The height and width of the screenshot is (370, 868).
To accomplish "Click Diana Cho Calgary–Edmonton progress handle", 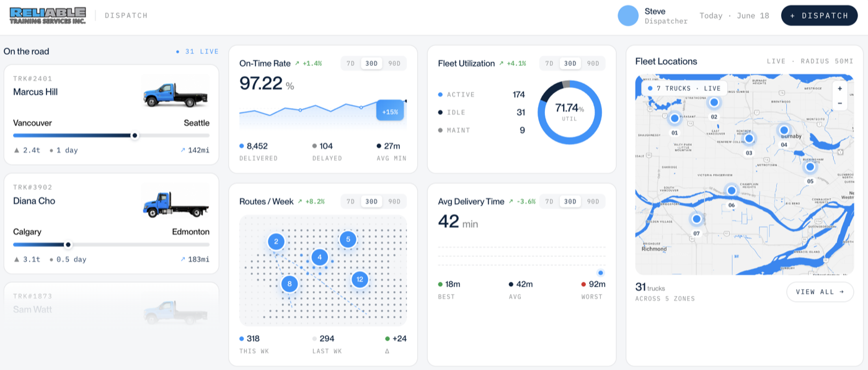I will click(68, 245).
